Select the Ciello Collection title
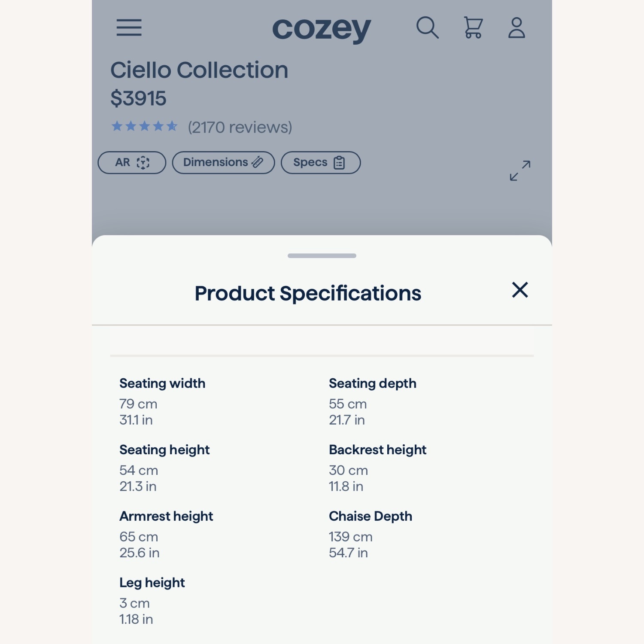Image resolution: width=644 pixels, height=644 pixels. (199, 70)
